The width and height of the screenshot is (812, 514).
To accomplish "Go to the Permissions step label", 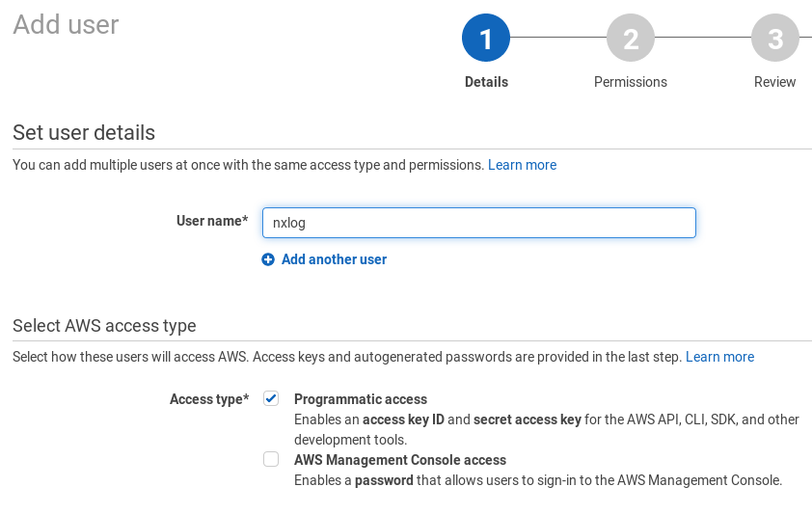I will click(631, 82).
